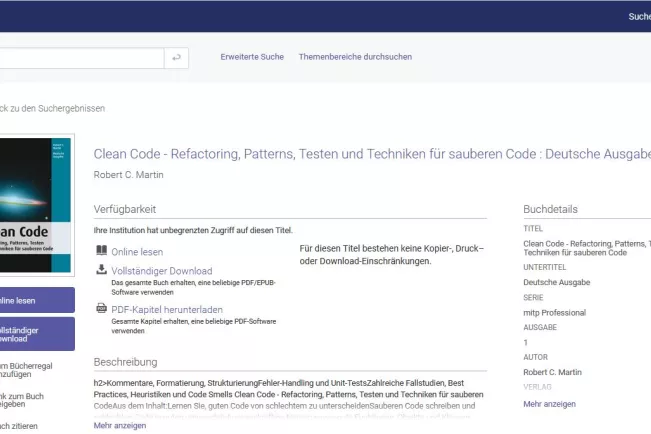Click the icon beside PDF-Kapitel herunterladen
This screenshot has height=434, width=651.
coord(101,309)
